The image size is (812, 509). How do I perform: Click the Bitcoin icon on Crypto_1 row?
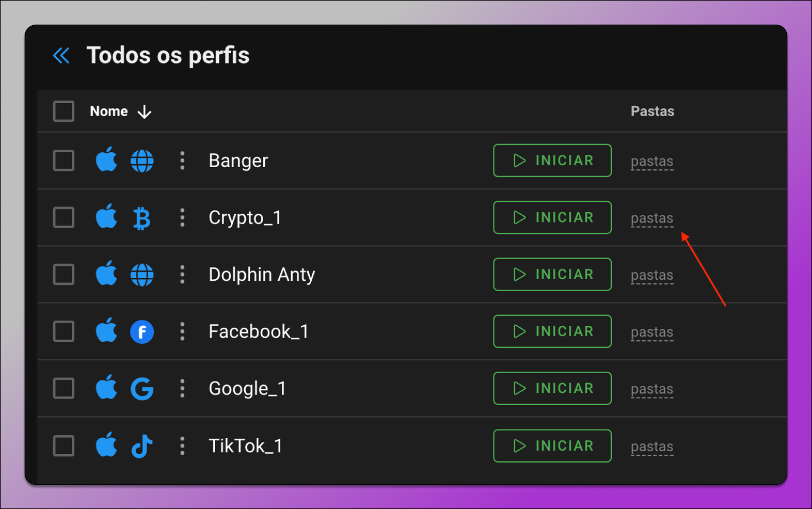pyautogui.click(x=142, y=218)
